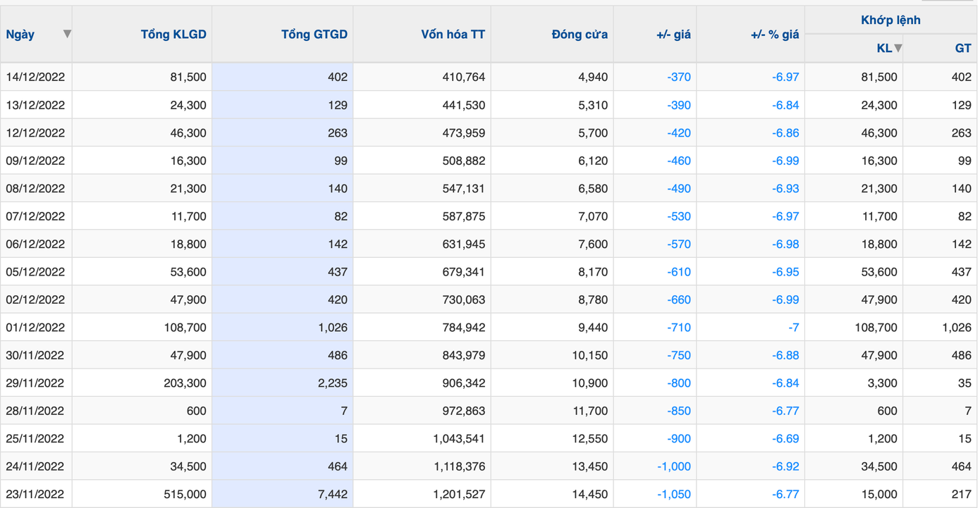This screenshot has width=980, height=508.
Task: Click the Vốn hóa TT column header
Action: pyautogui.click(x=453, y=34)
